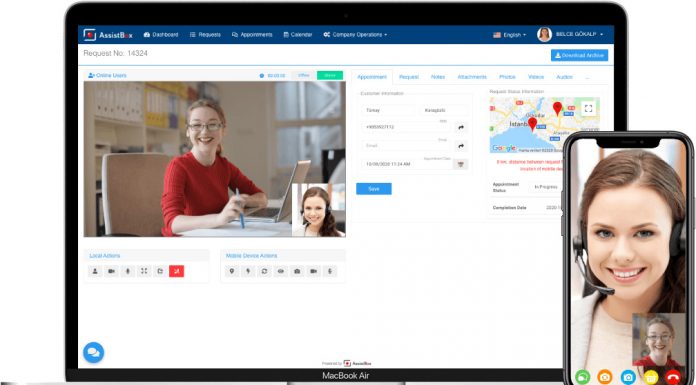Expand the Company Operations menu
The image size is (696, 385).
(x=355, y=35)
